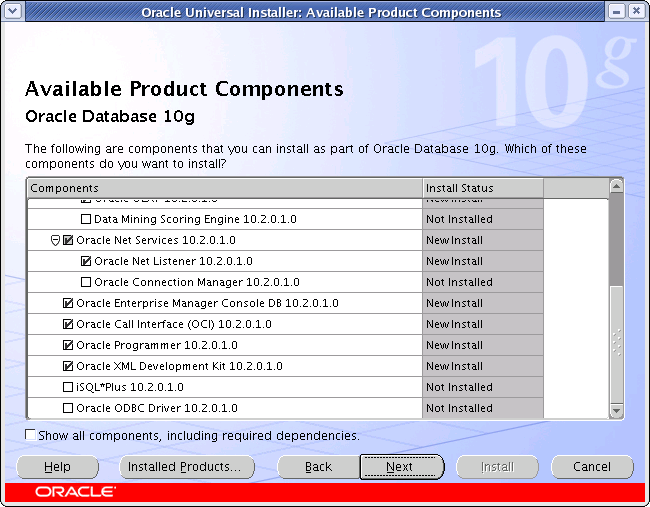Uncheck Oracle Call Interface (OCI) checkbox
650x507 pixels.
(x=68, y=324)
